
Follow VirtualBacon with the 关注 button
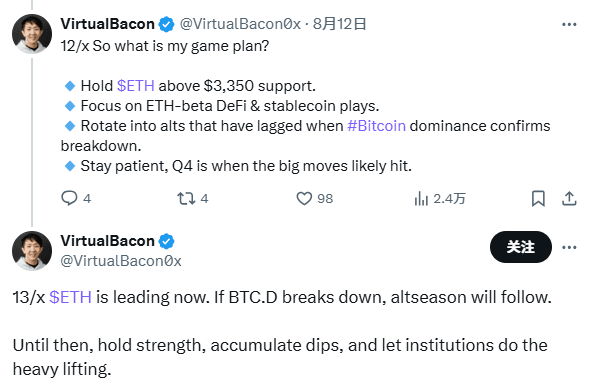click(521, 247)
